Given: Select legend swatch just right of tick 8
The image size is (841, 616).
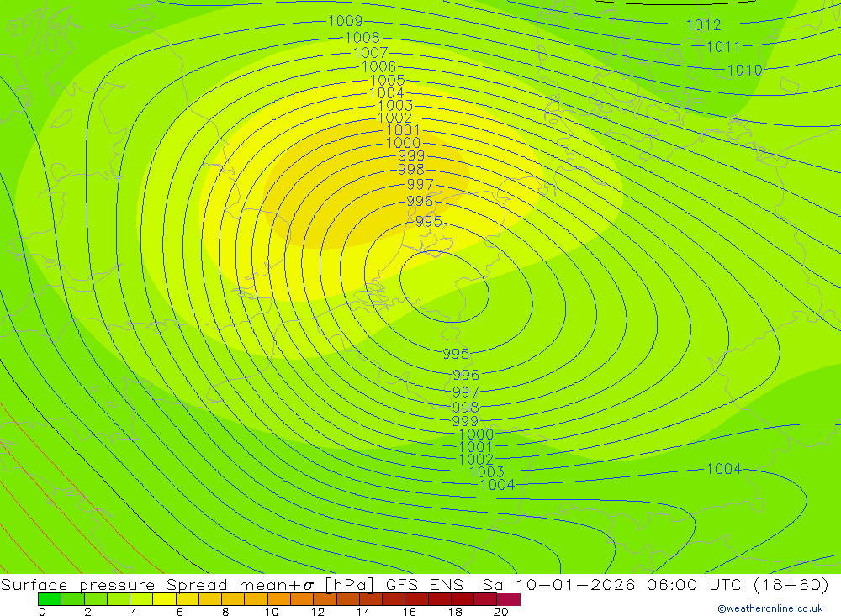Looking at the screenshot, I should pos(233,599).
